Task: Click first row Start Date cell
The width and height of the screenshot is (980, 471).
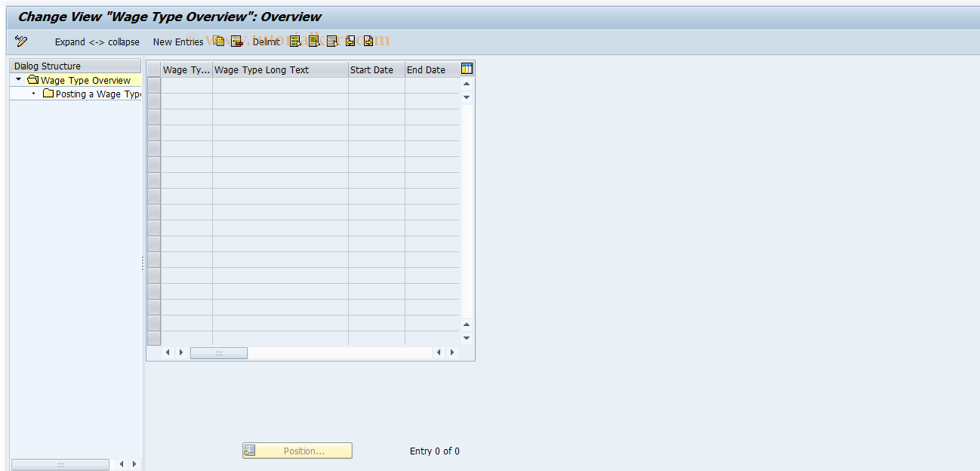Action: [x=377, y=85]
